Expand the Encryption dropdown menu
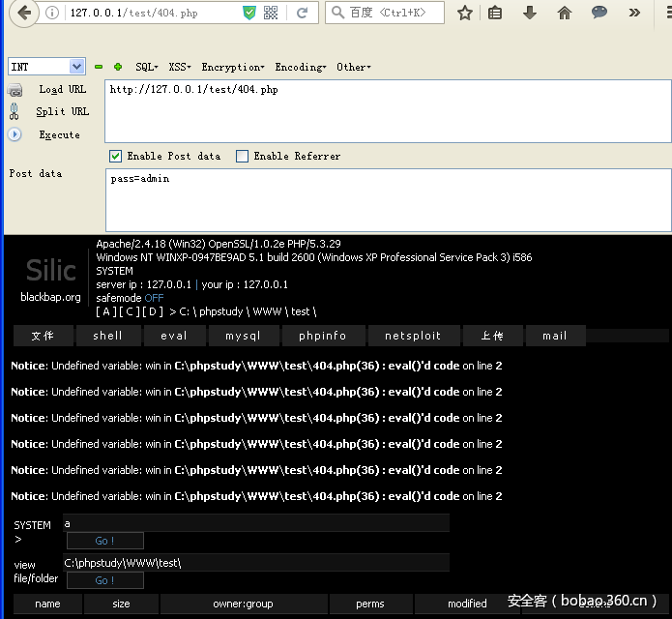The width and height of the screenshot is (672, 619). point(232,67)
